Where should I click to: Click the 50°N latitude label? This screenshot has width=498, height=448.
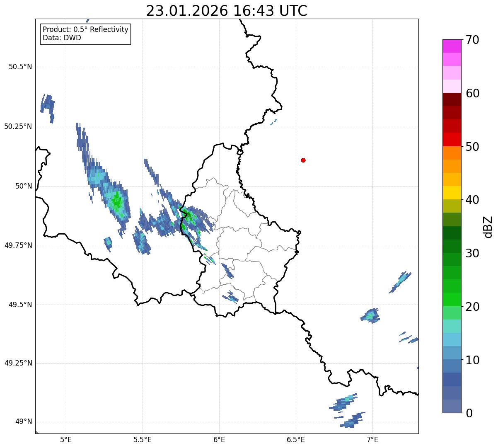pyautogui.click(x=24, y=186)
